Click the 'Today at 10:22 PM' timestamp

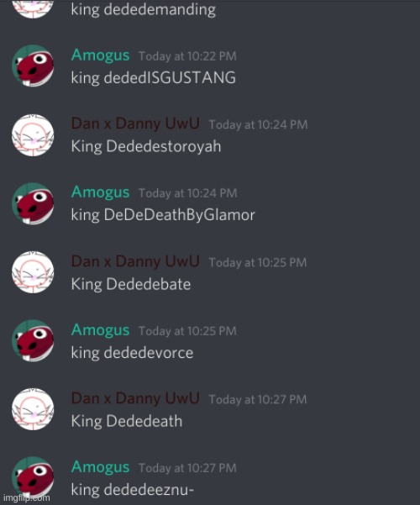pyautogui.click(x=187, y=56)
